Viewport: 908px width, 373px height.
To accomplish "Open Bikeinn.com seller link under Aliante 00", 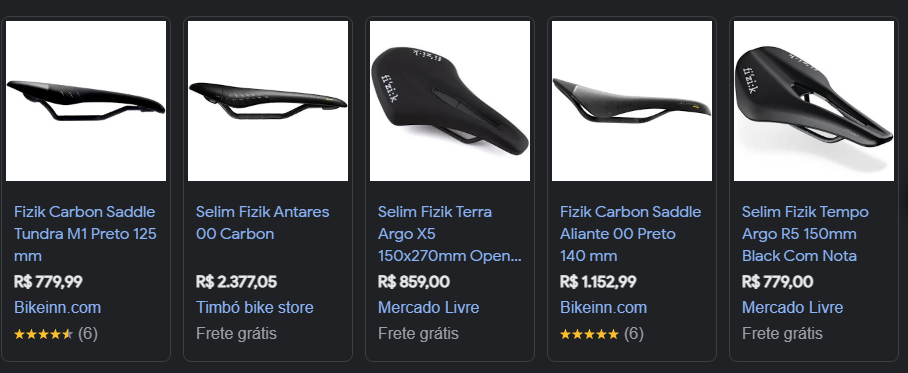I will point(603,308).
